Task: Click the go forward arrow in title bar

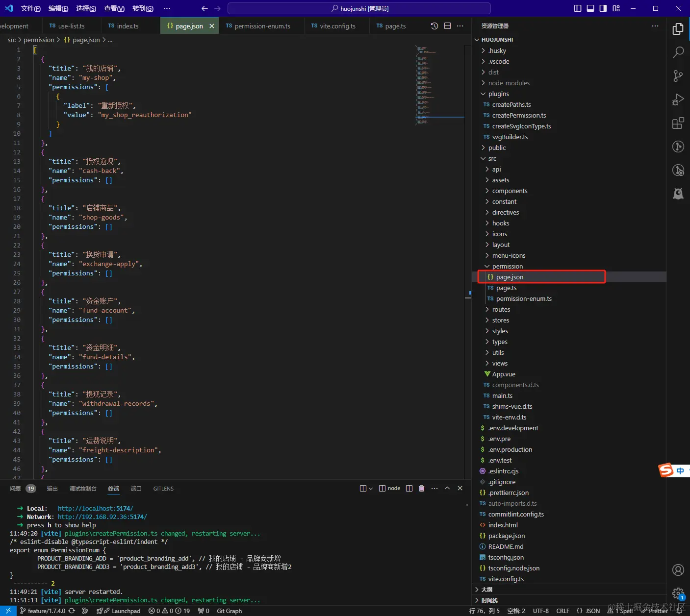Action: [218, 8]
